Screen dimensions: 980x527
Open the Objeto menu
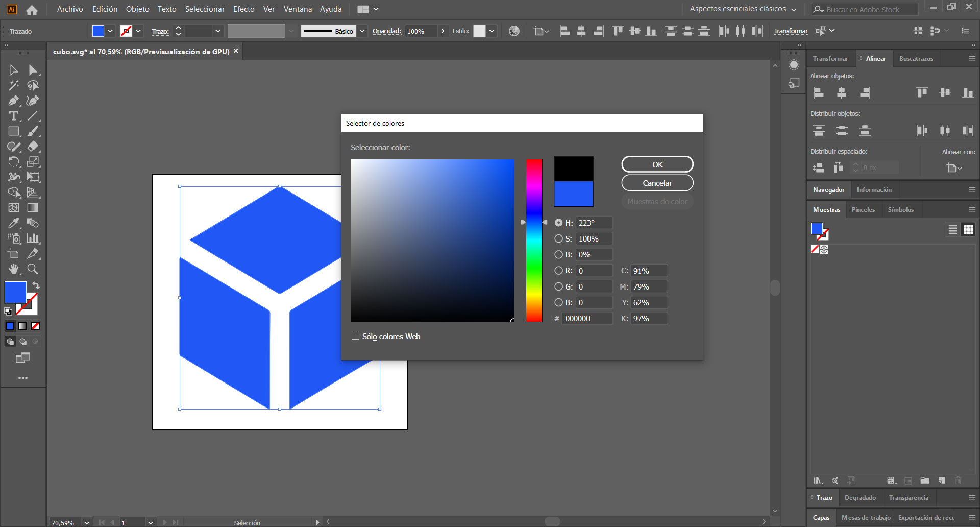coord(137,9)
